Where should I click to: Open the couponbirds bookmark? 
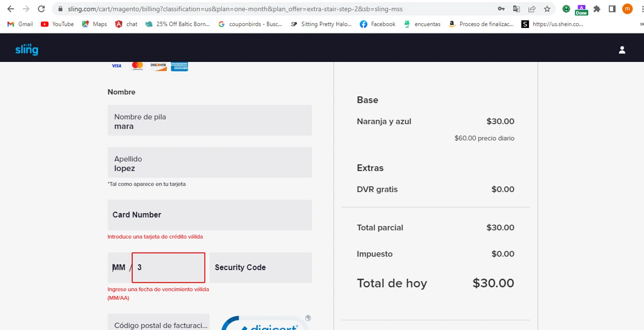click(x=250, y=24)
